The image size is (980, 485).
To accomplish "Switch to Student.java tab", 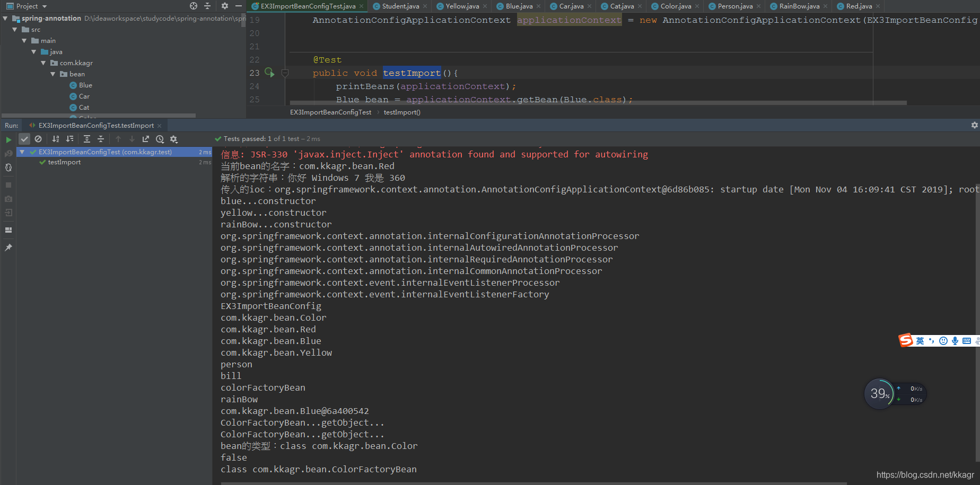I will pyautogui.click(x=400, y=6).
